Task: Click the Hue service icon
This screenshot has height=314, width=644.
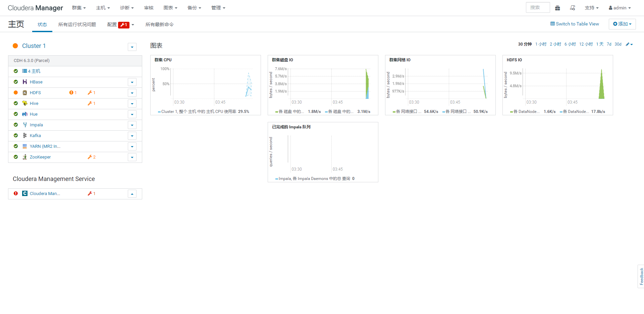Action: tap(25, 114)
